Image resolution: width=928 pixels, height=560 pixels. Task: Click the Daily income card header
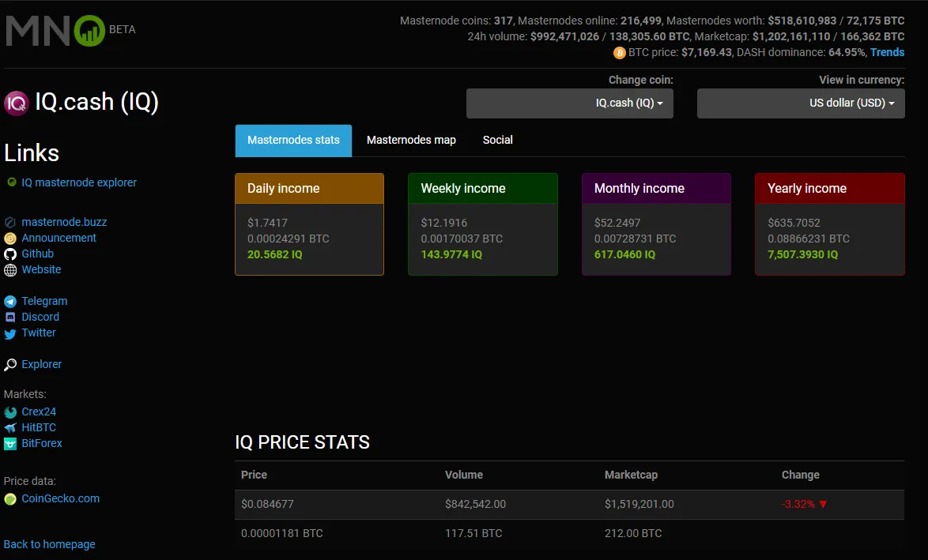pyautogui.click(x=309, y=189)
